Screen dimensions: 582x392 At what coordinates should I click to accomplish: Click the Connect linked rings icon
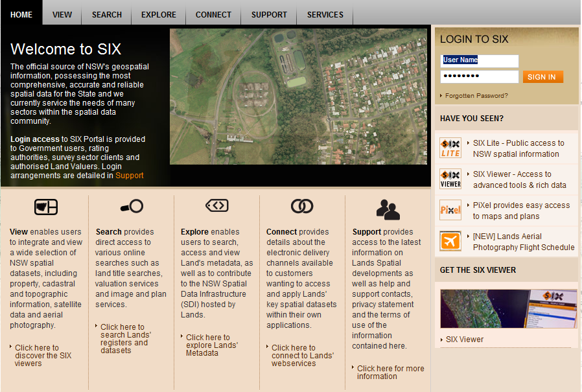point(302,206)
